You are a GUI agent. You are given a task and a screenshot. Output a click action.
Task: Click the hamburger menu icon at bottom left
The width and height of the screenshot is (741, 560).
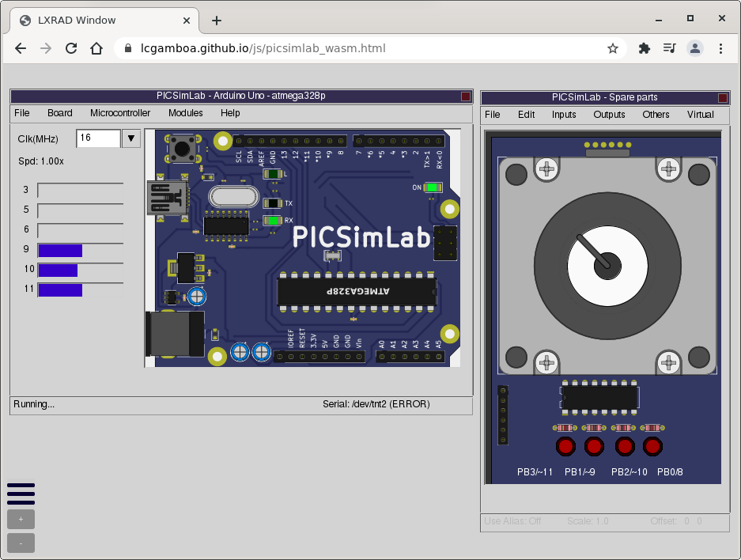pos(21,494)
